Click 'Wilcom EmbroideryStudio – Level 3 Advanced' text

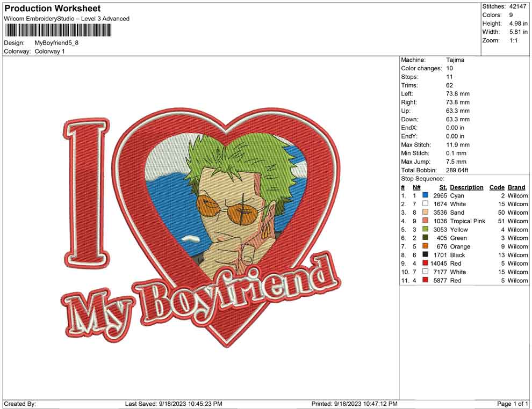click(67, 19)
